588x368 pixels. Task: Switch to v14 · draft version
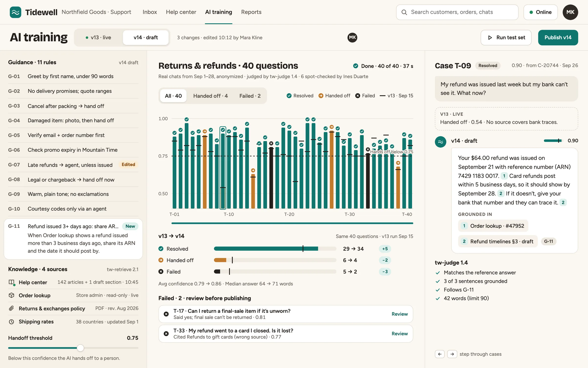pos(146,38)
